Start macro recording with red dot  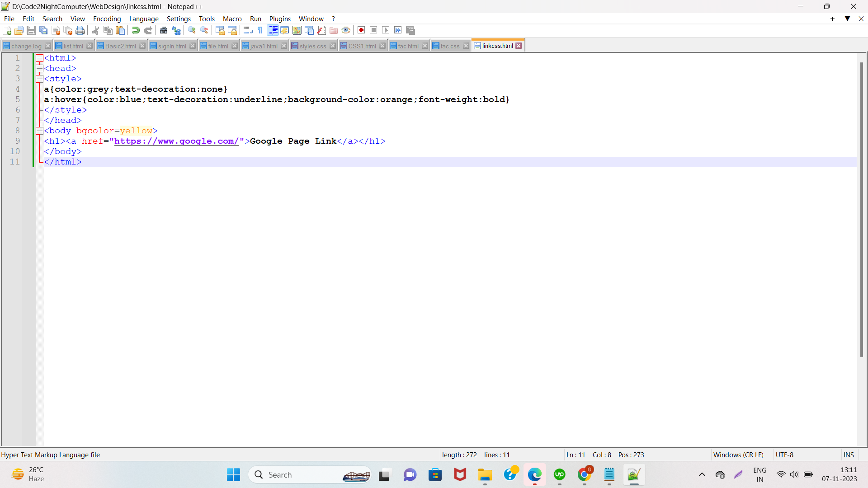pos(361,30)
